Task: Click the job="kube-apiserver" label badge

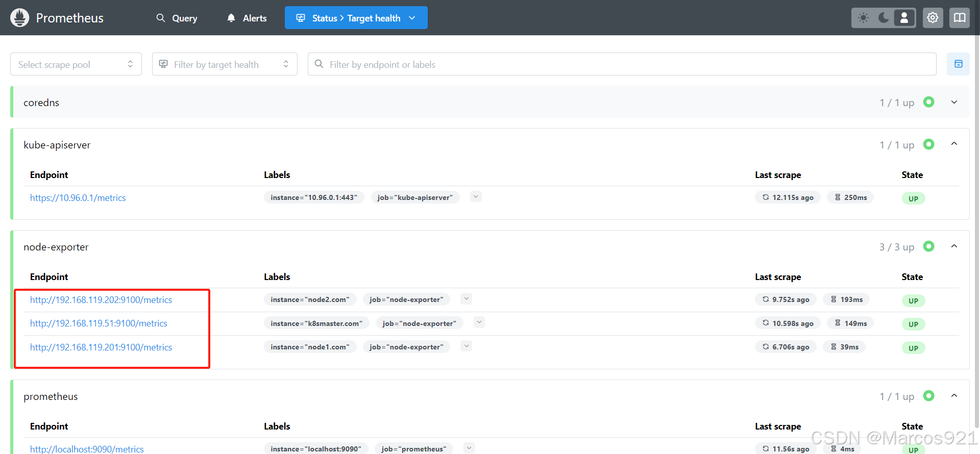Action: click(x=415, y=197)
